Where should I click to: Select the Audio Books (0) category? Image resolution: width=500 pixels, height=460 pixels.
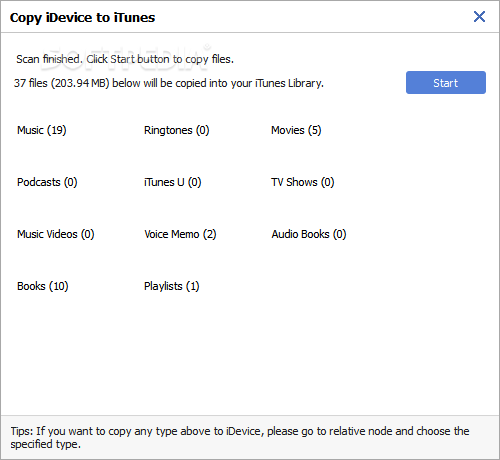point(309,234)
